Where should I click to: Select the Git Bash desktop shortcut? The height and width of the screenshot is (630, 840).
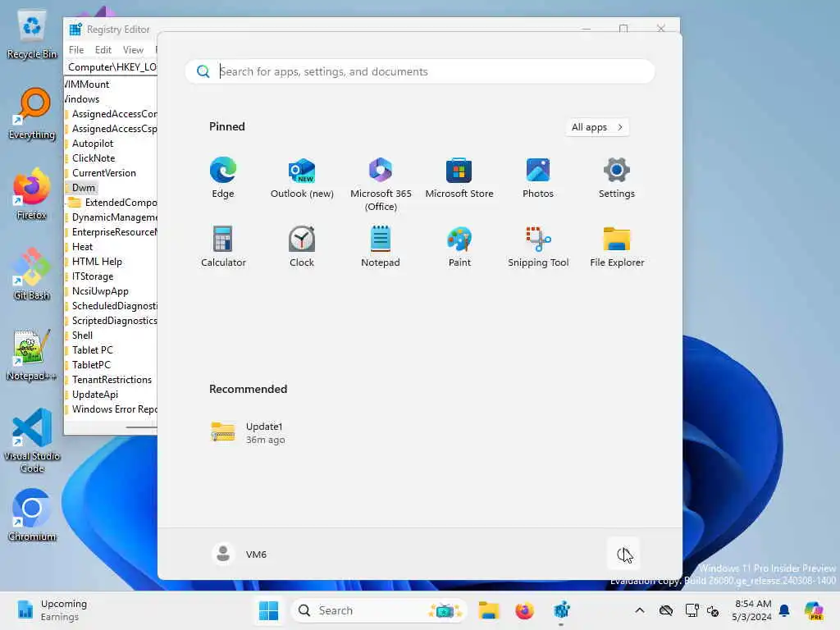point(32,274)
